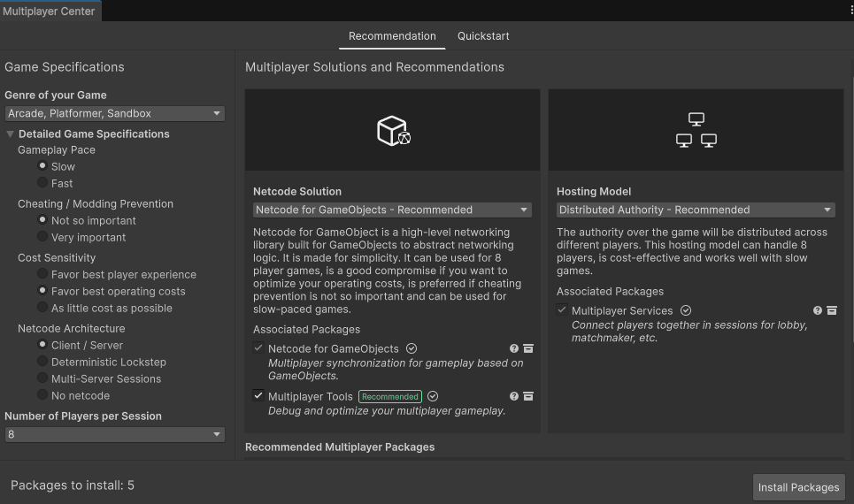Click the Multiplayer Solutions and Recommendations heading
Image resolution: width=854 pixels, height=504 pixels.
(374, 67)
